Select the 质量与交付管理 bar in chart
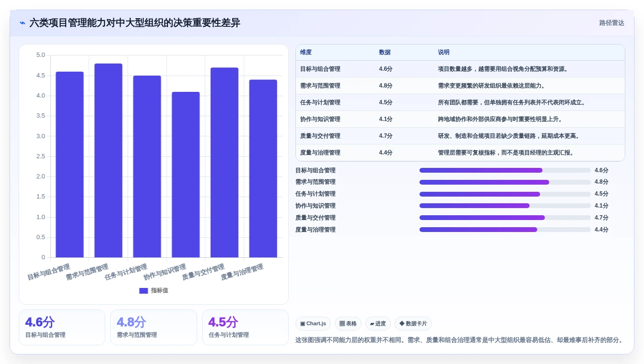Screen dimensions: 644x364 point(225,163)
